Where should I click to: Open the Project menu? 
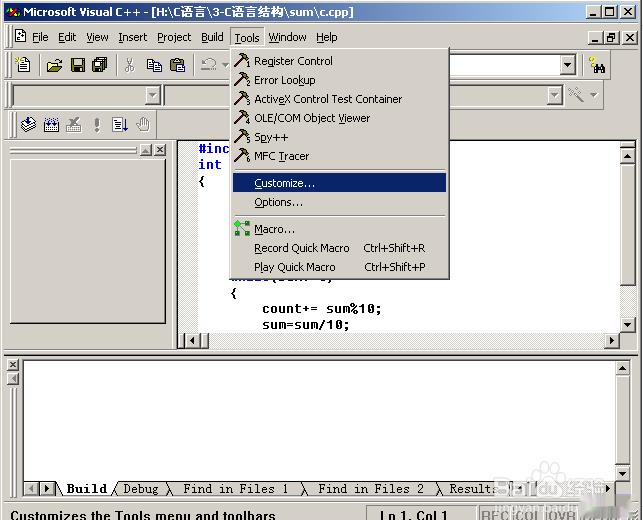(x=174, y=37)
